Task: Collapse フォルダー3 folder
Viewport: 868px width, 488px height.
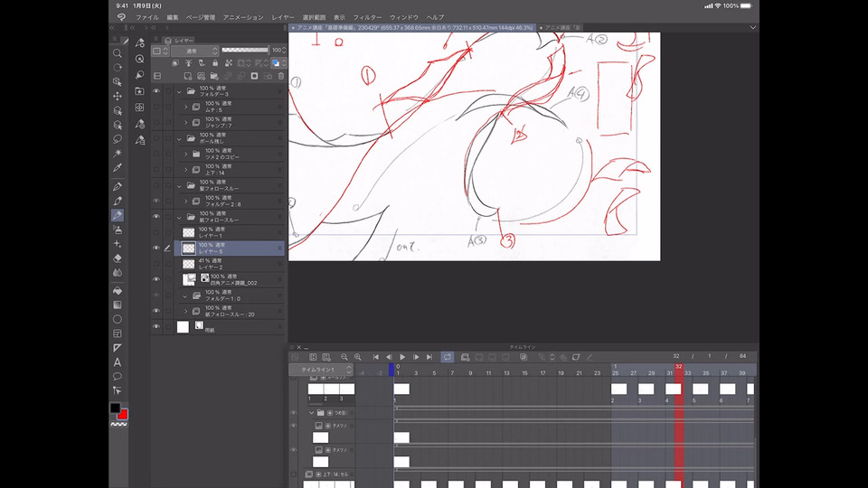Action: coord(179,92)
